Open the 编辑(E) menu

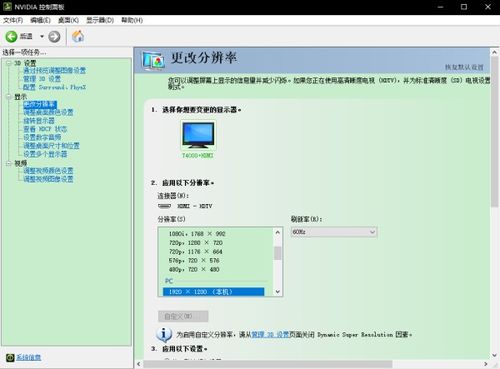pos(40,20)
